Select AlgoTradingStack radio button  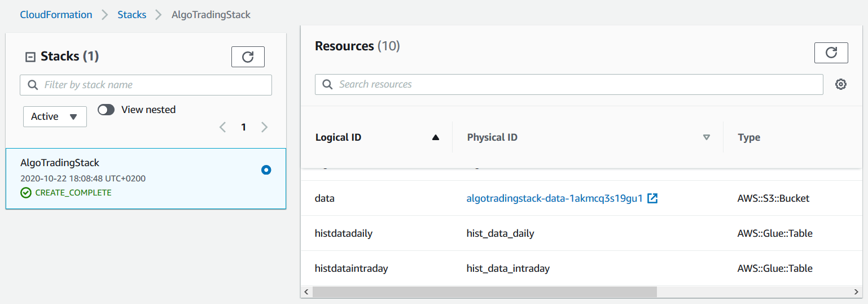[x=266, y=170]
